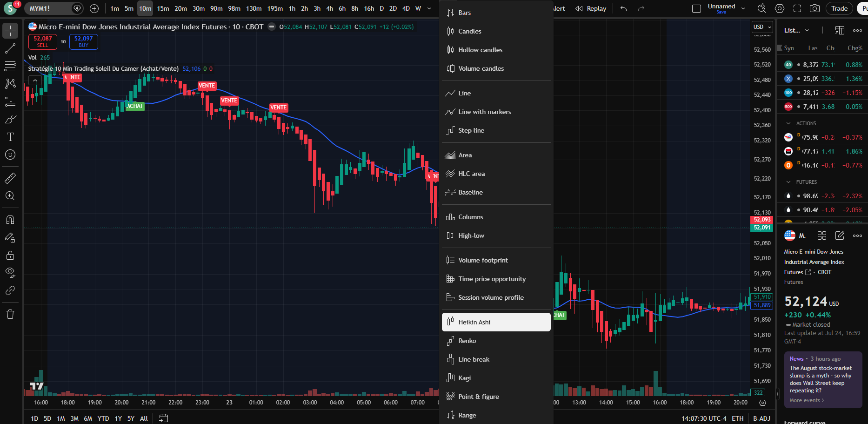Remove drawings with the trash icon
The image size is (868, 424).
point(10,314)
